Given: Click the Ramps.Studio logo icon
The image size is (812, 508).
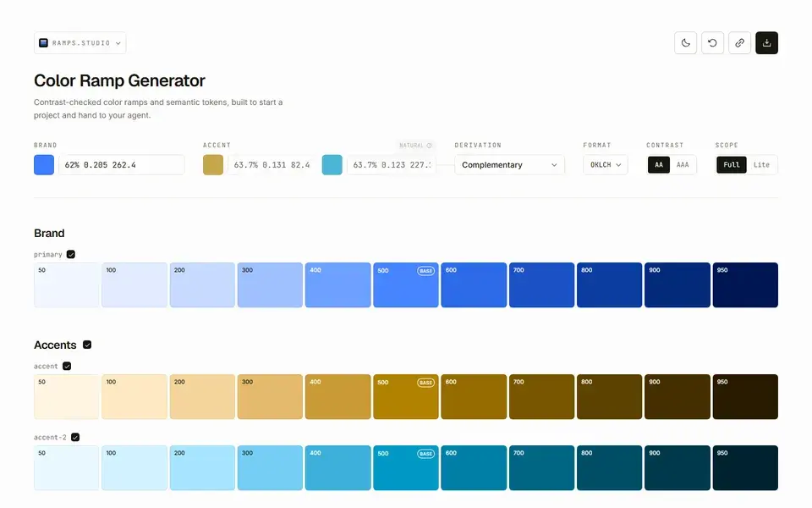Looking at the screenshot, I should point(43,43).
